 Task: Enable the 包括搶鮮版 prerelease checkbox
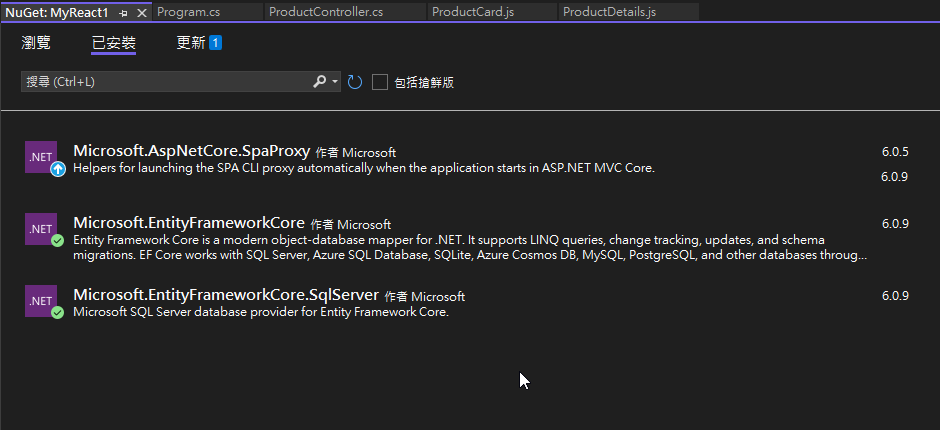[x=379, y=82]
